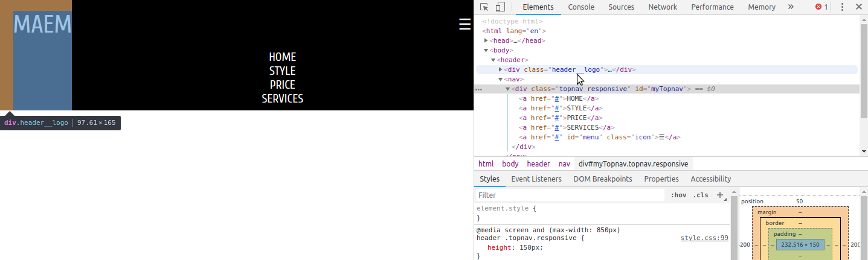This screenshot has width=868, height=260.
Task: Add new style rule plus icon
Action: [719, 195]
